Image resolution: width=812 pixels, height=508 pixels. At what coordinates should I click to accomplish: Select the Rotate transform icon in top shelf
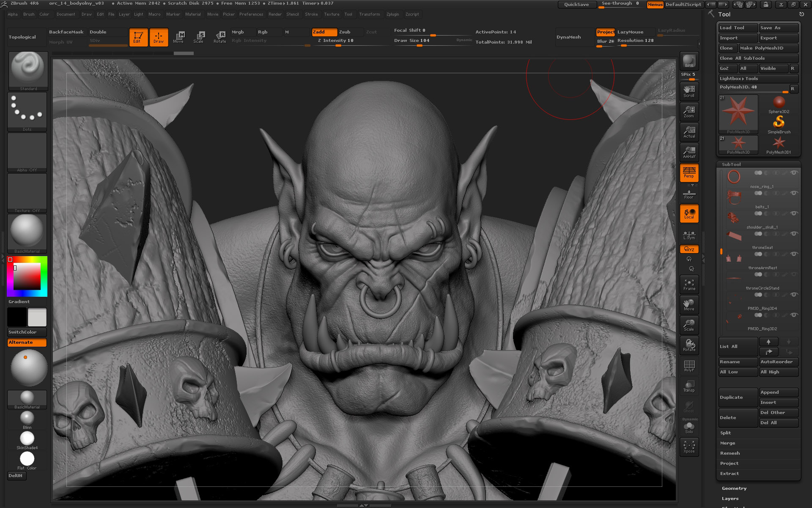point(219,37)
